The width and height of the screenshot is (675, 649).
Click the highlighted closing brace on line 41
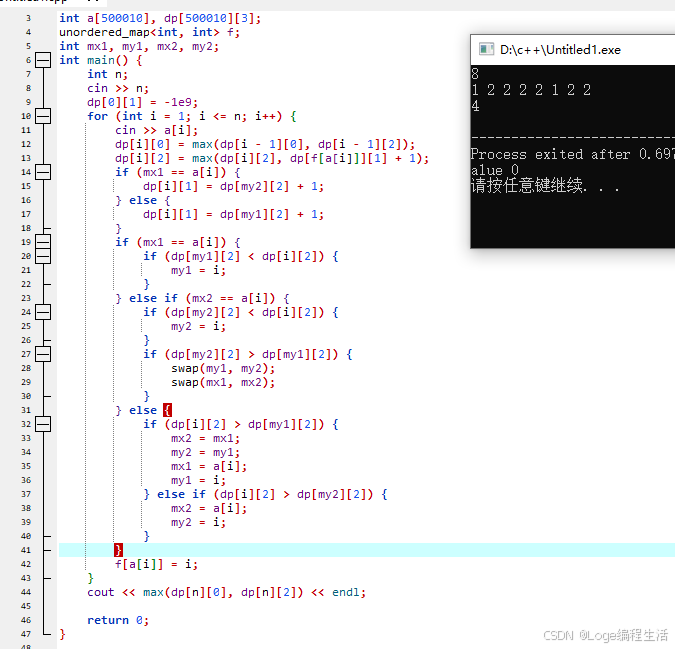click(x=118, y=550)
